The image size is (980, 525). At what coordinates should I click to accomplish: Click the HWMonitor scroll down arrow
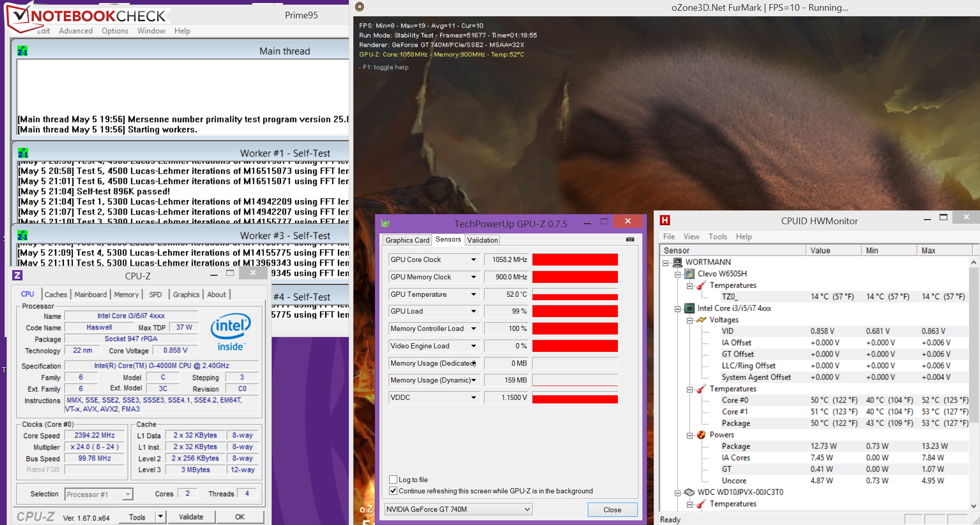tap(973, 506)
